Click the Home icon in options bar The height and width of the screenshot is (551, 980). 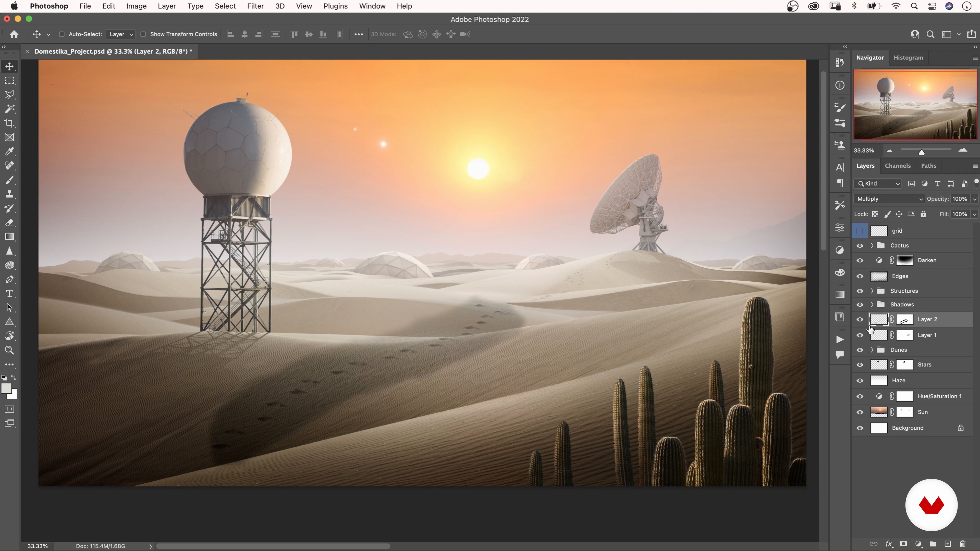click(x=14, y=34)
